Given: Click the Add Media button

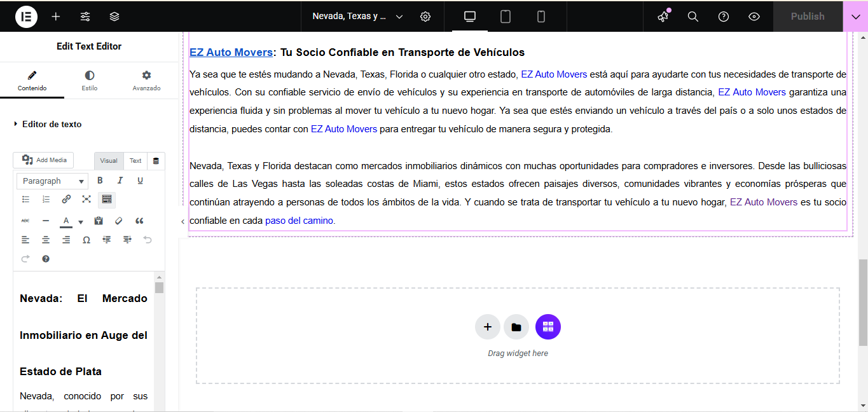Looking at the screenshot, I should [44, 160].
